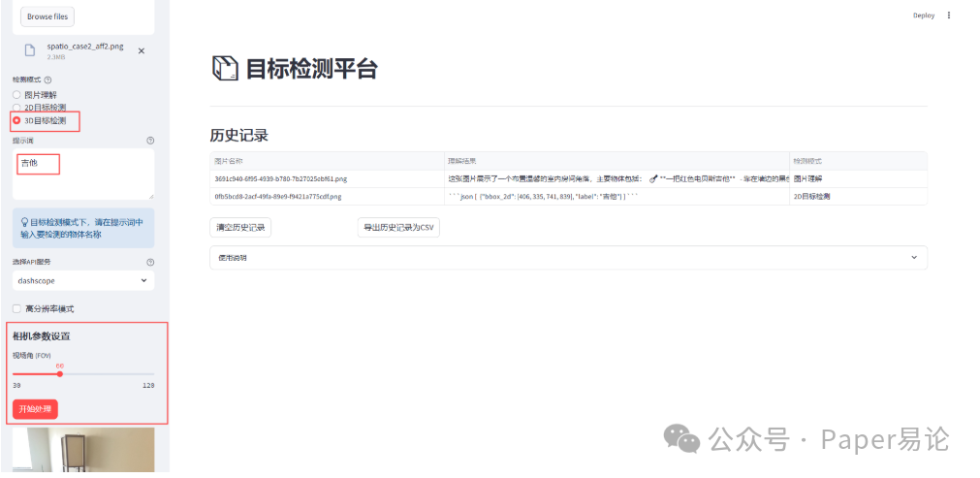
Task: Click 清空历史记录 button
Action: [240, 228]
